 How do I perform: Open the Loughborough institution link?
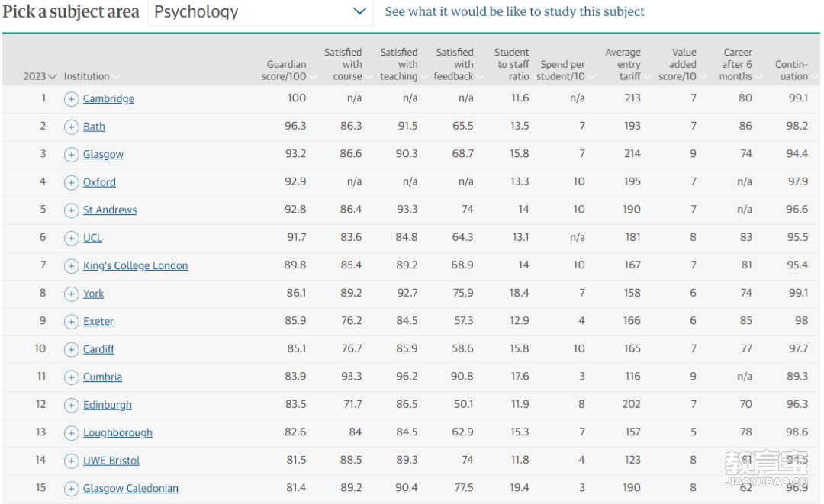[117, 432]
